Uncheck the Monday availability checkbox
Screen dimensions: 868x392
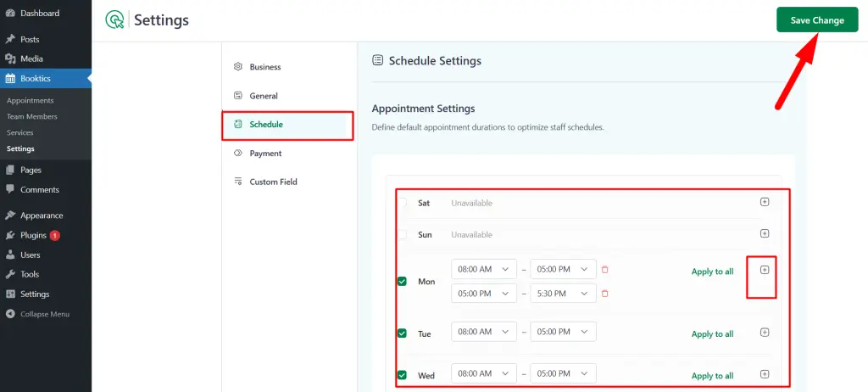402,282
